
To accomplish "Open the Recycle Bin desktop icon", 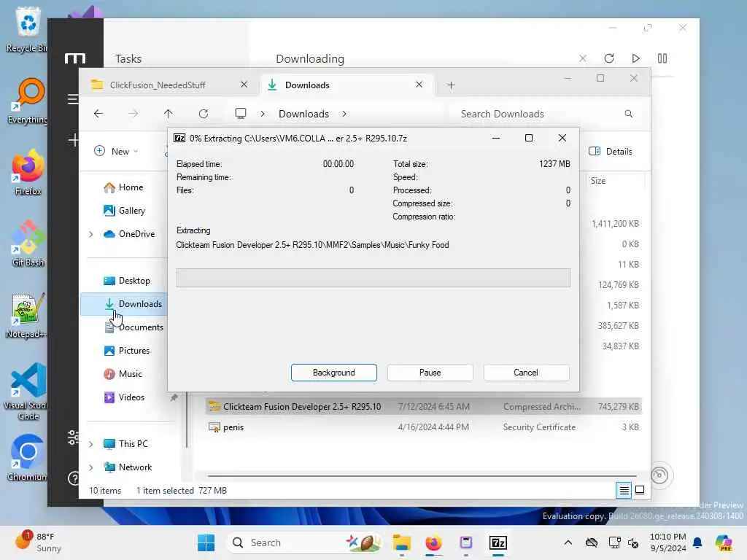I will click(28, 29).
